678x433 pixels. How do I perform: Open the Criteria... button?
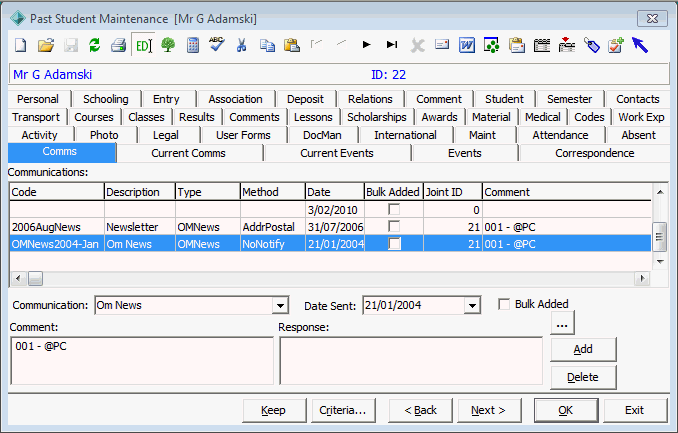coord(343,410)
